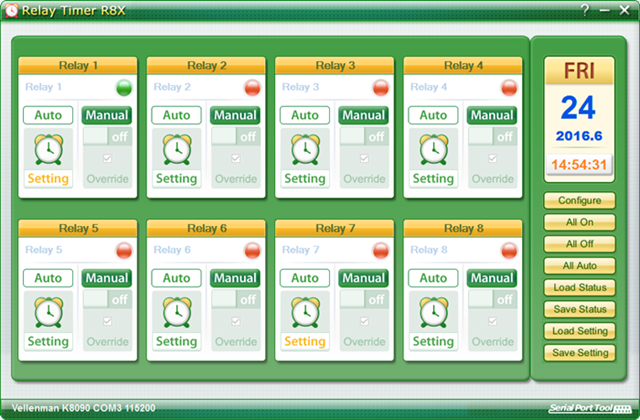Screen dimensions: 640x420
Task: Check the Override checkbox for Relay 7
Action: (x=364, y=321)
